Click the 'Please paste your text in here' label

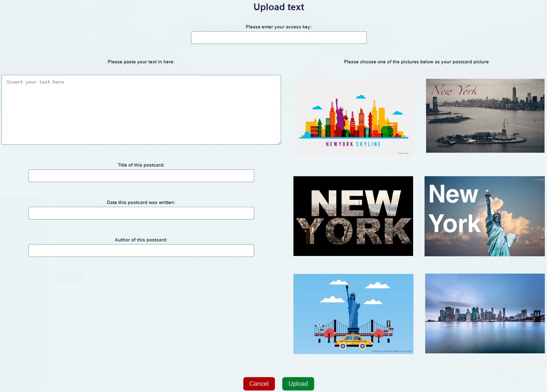(x=141, y=62)
